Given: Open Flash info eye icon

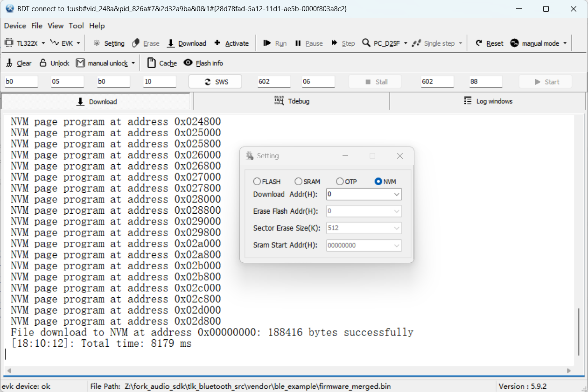Looking at the screenshot, I should 188,63.
